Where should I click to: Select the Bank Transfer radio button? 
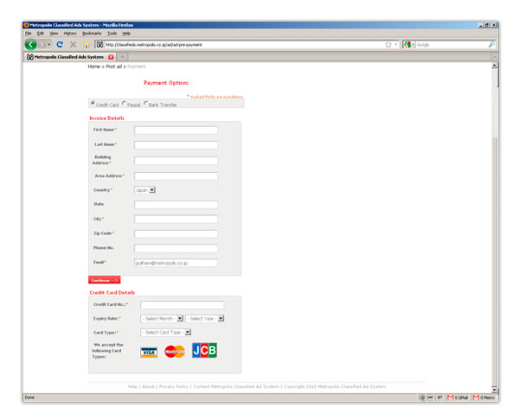click(x=146, y=104)
